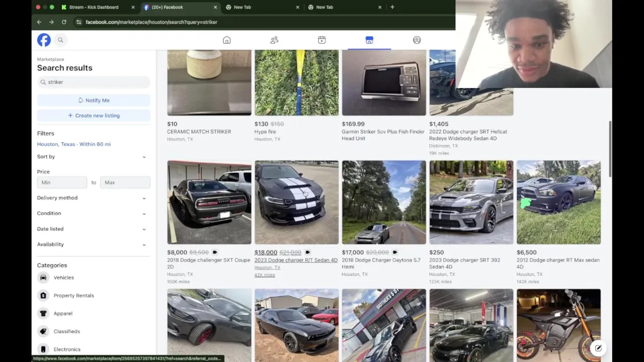The height and width of the screenshot is (362, 644).
Task: Open the Video icon in top navigation
Action: coord(321,40)
